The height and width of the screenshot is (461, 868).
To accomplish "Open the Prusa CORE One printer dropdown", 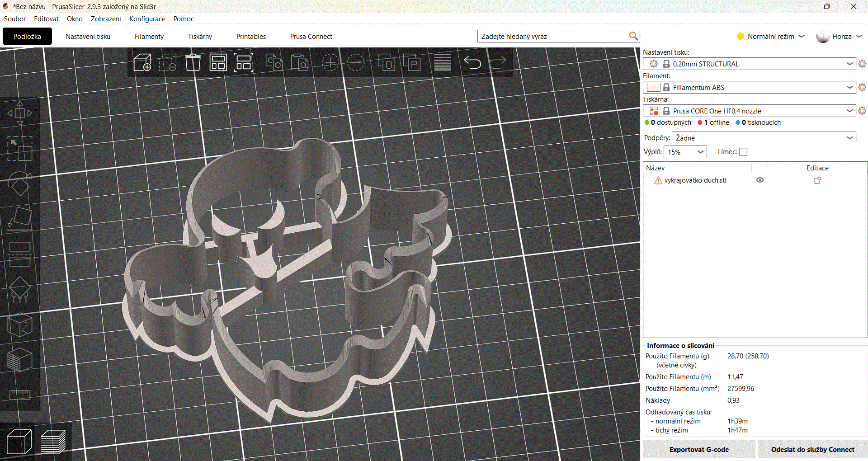I will pyautogui.click(x=749, y=111).
